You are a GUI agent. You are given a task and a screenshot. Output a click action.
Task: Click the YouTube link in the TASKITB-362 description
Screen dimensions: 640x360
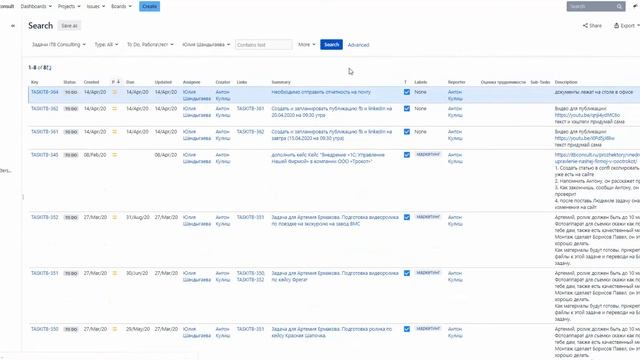pos(587,115)
